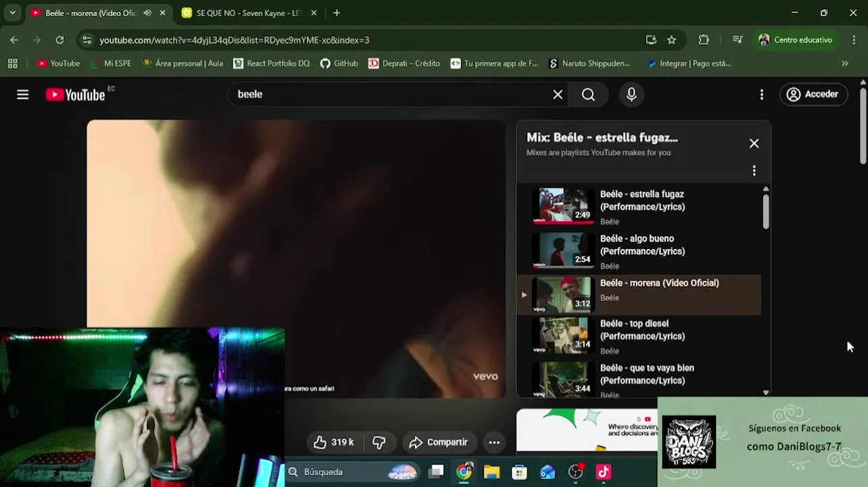This screenshot has height=487, width=868.
Task: Go back in browser history
Action: pyautogui.click(x=14, y=40)
